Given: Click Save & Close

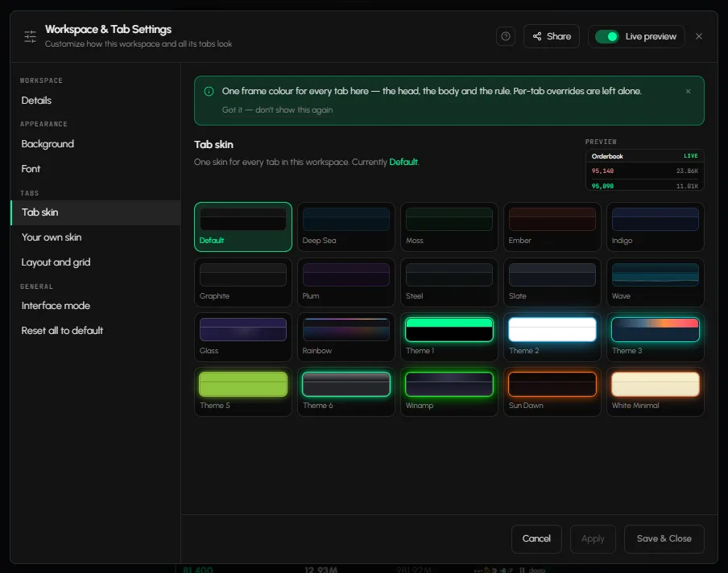Looking at the screenshot, I should tap(664, 538).
